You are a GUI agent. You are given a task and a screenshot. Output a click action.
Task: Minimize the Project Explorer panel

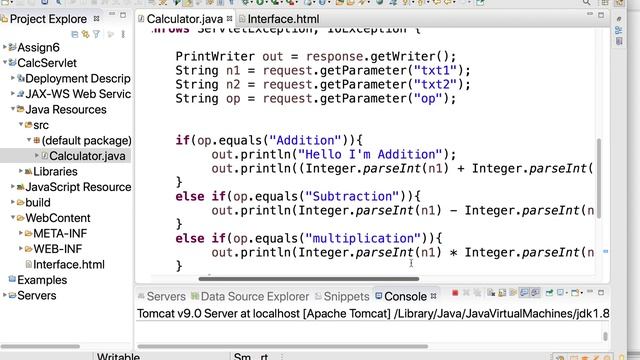pyautogui.click(x=112, y=14)
